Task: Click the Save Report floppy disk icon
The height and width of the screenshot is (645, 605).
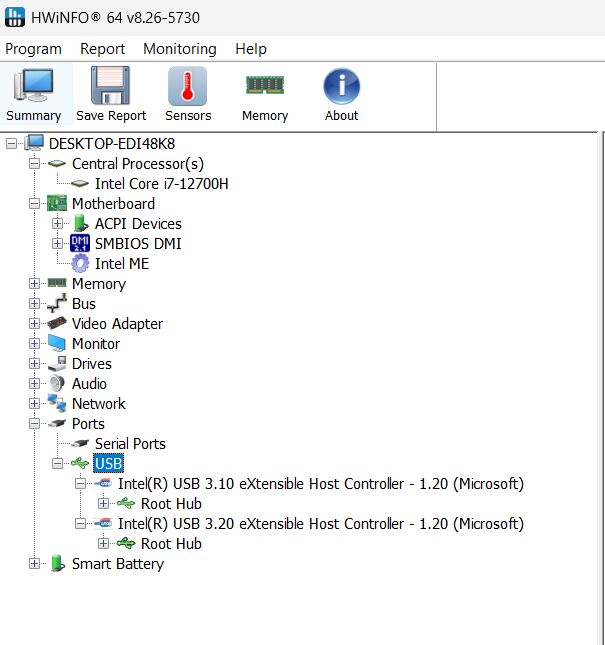Action: tap(110, 86)
